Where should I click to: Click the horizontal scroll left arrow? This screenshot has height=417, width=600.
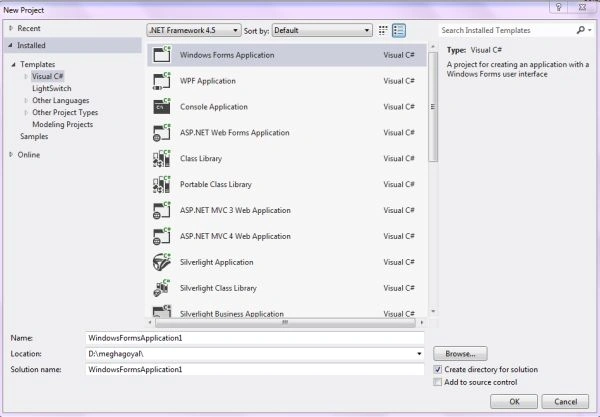pos(150,323)
